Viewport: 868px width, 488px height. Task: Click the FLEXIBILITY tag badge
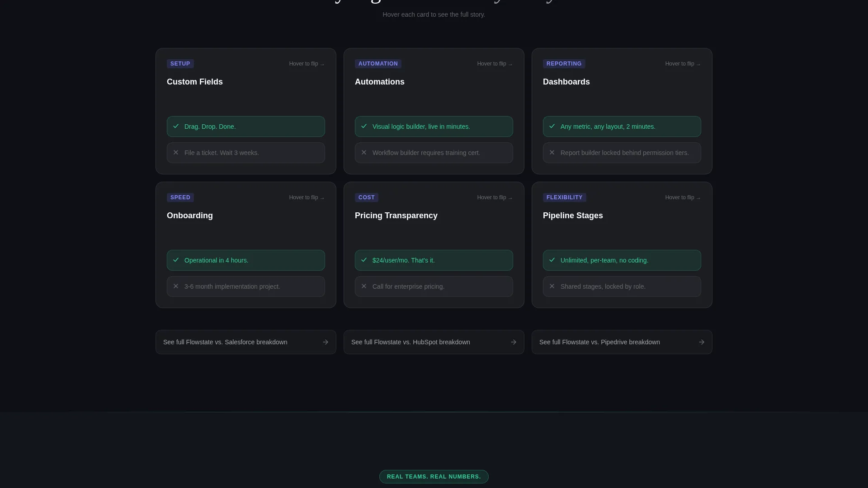pos(564,197)
